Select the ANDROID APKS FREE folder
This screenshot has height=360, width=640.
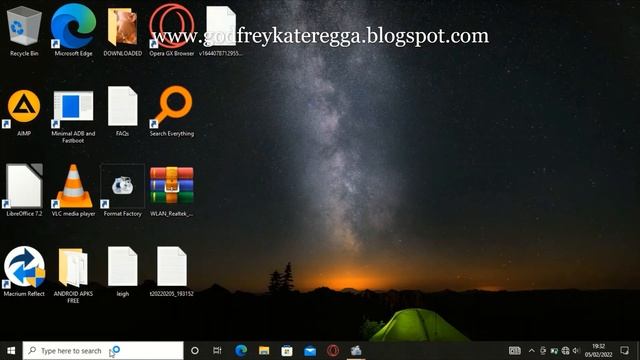(x=73, y=276)
